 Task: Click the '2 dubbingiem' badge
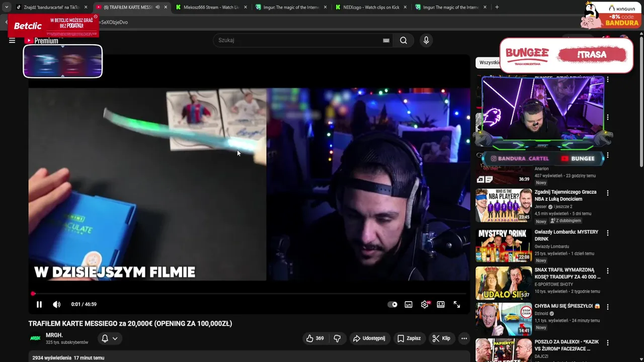(566, 221)
